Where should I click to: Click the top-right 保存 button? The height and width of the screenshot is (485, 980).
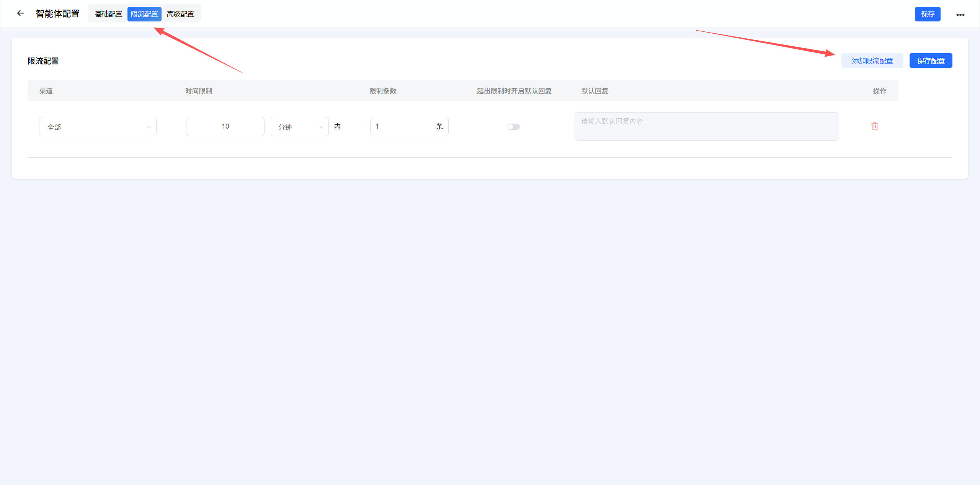[x=927, y=14]
